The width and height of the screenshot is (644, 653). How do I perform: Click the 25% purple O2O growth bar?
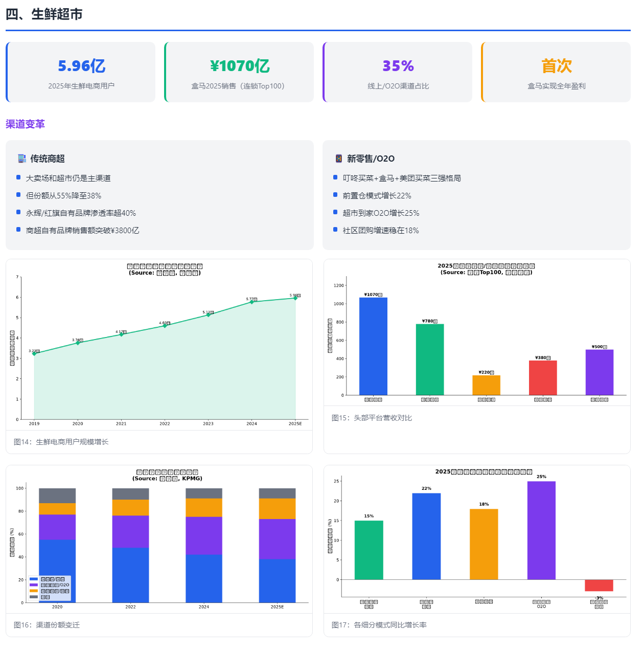[541, 530]
